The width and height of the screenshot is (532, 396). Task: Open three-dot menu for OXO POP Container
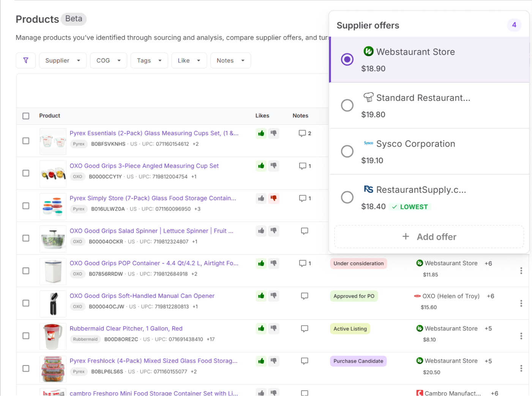tap(521, 271)
